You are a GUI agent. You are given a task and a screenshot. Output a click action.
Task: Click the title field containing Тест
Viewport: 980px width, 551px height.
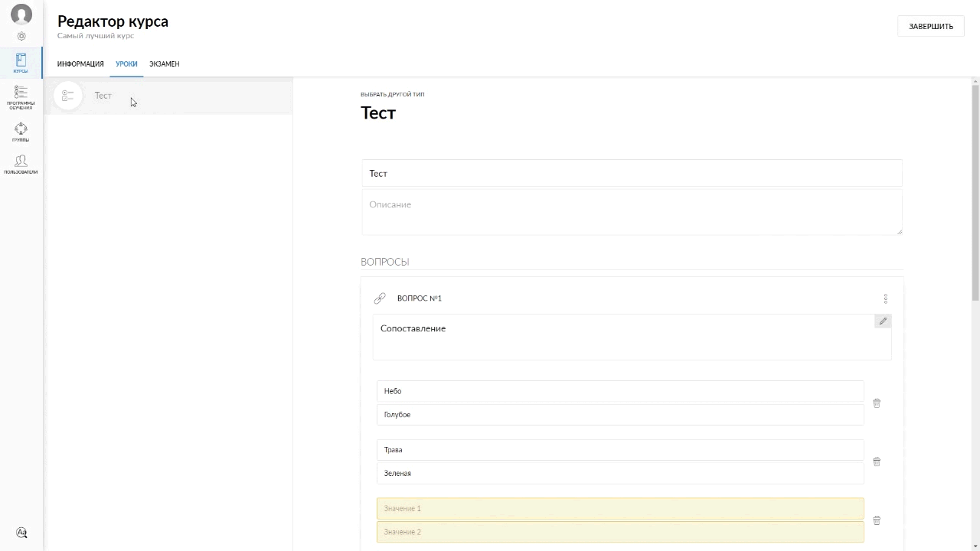632,173
